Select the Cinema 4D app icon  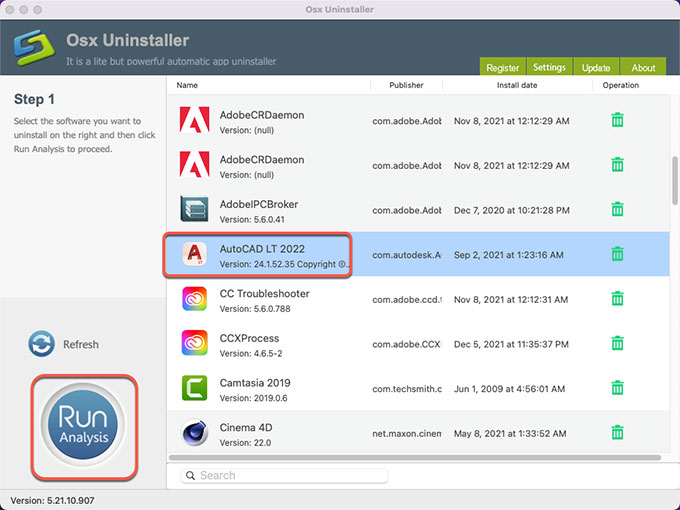click(194, 433)
